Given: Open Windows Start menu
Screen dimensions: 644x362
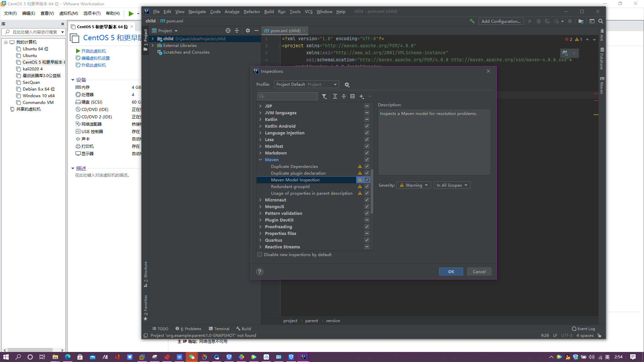Looking at the screenshot, I should 6,357.
